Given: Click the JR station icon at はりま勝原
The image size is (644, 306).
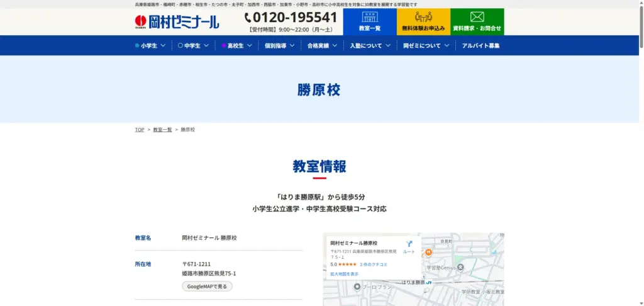Looking at the screenshot, I should pos(429,283).
